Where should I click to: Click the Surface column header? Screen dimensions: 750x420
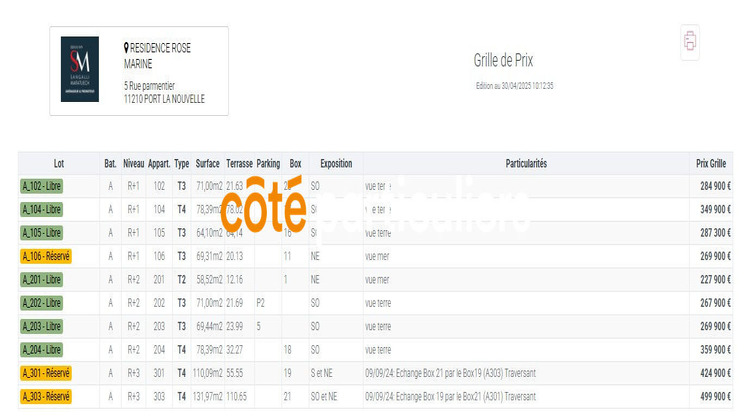pyautogui.click(x=208, y=163)
